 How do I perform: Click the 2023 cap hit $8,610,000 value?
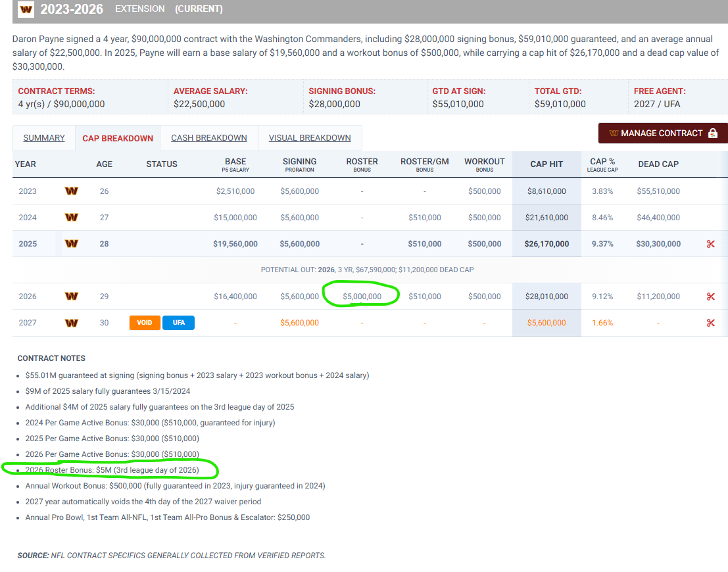click(x=546, y=191)
